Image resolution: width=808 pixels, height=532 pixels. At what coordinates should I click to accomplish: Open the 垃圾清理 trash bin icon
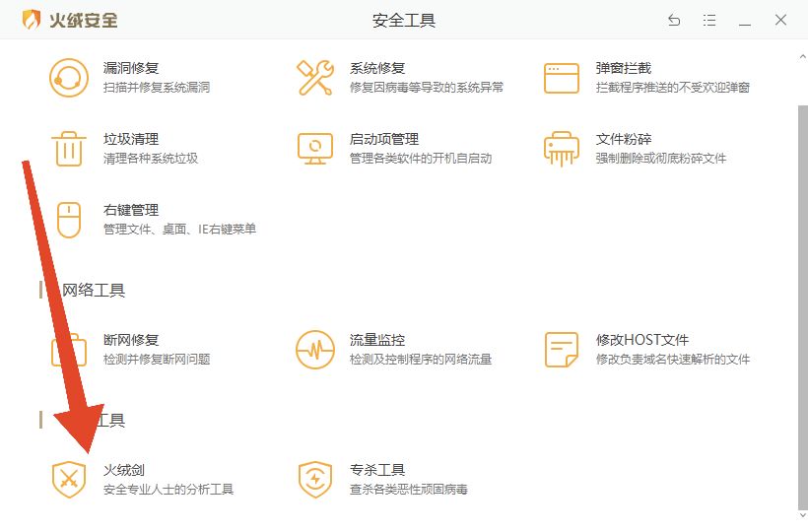(x=69, y=149)
